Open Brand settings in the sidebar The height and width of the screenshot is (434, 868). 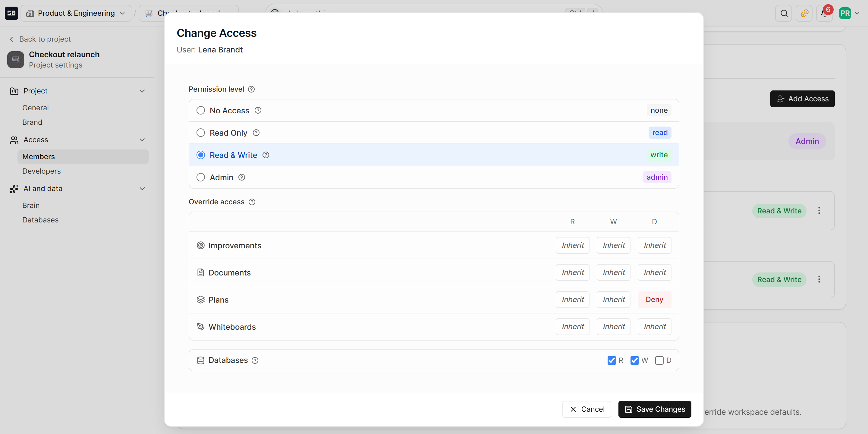pyautogui.click(x=32, y=122)
